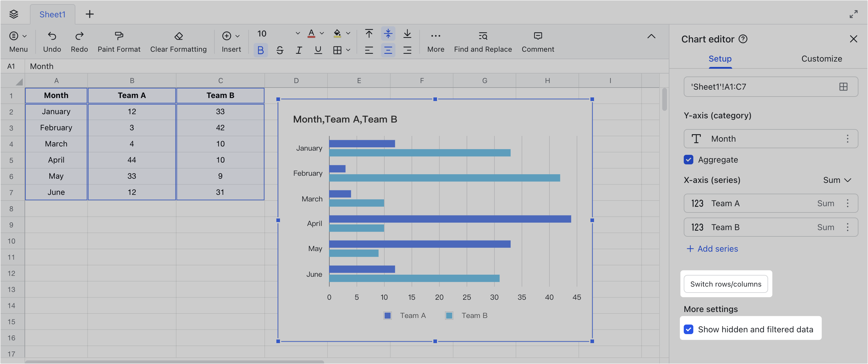Add a Comment
Viewport: 868px width, 364px height.
coord(537,41)
